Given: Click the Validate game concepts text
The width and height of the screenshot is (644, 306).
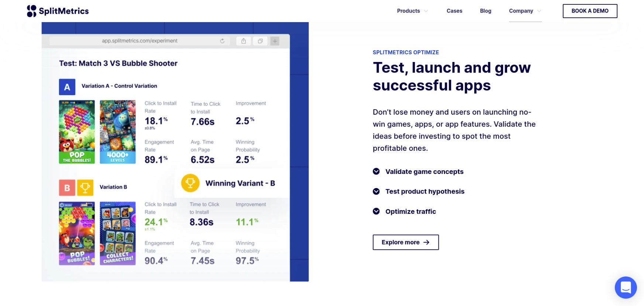Looking at the screenshot, I should click(x=424, y=171).
